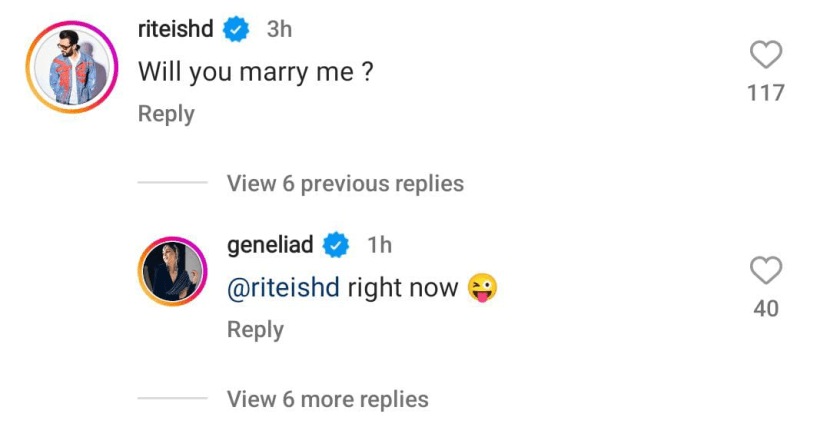
Task: Select the "Will you marry me ?" comment text
Action: (x=255, y=72)
